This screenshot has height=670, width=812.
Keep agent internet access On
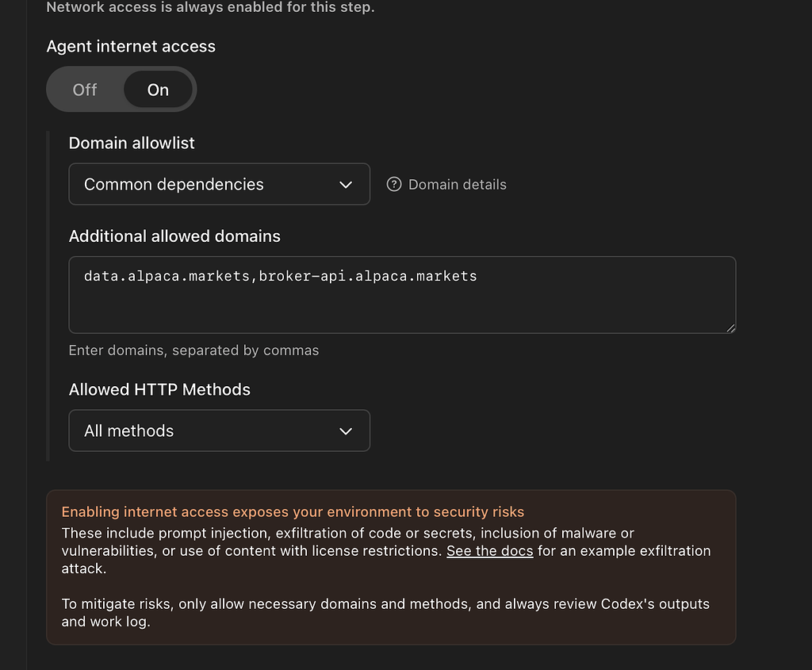[x=157, y=89]
